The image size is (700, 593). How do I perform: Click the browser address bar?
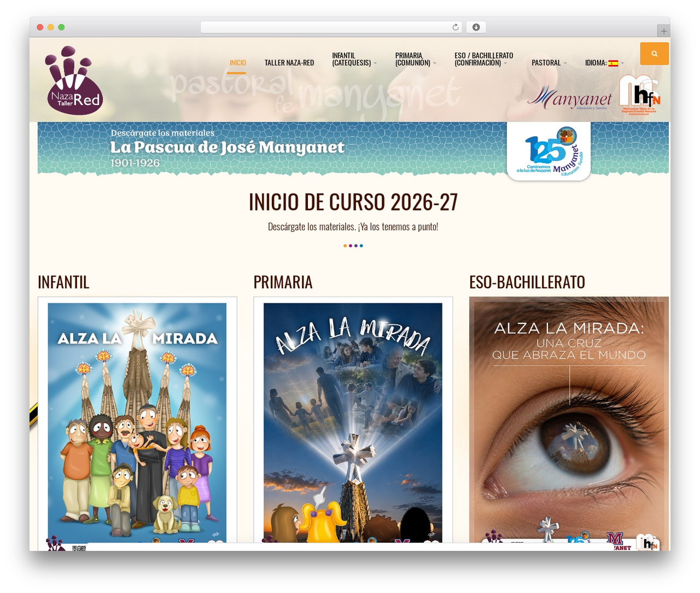coord(331,27)
